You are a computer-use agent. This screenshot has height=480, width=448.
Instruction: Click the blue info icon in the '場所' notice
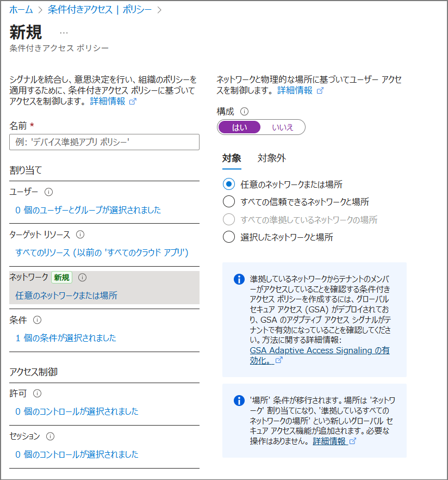coord(239,401)
